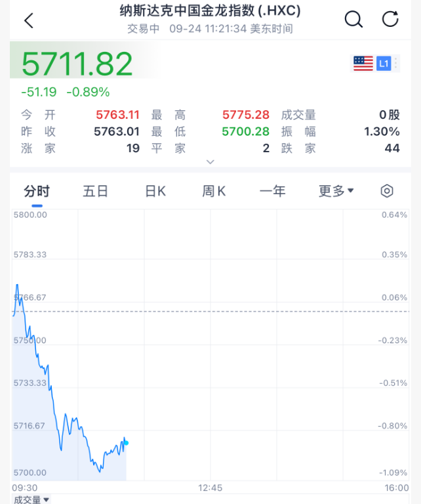The image size is (421, 504).
Task: Tap the 5711.82 current price
Action: tap(77, 64)
